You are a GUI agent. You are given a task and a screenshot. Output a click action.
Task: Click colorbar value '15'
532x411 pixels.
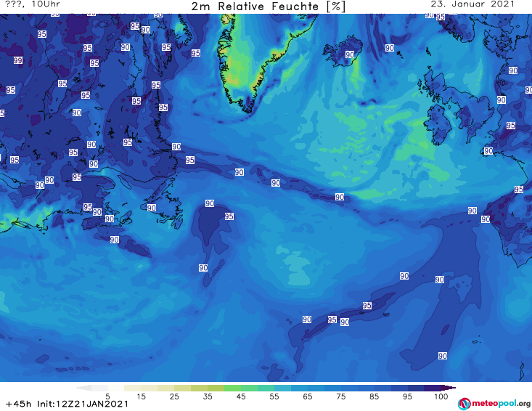(x=141, y=396)
